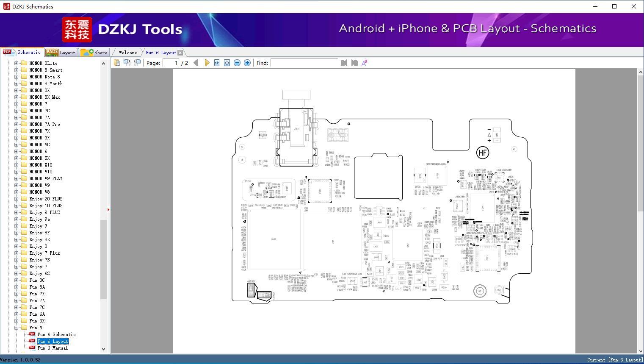Image resolution: width=644 pixels, height=364 pixels.
Task: Toggle match case search option
Action: [x=364, y=63]
